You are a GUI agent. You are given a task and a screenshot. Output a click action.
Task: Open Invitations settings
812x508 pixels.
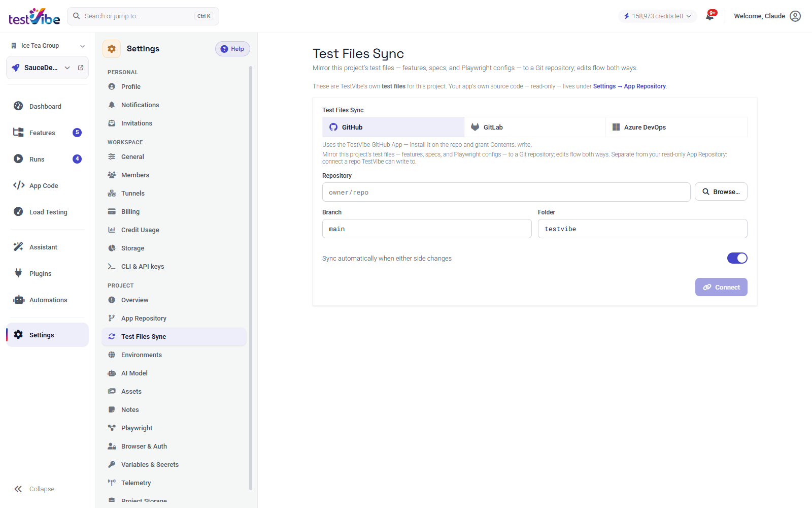pyautogui.click(x=175, y=123)
